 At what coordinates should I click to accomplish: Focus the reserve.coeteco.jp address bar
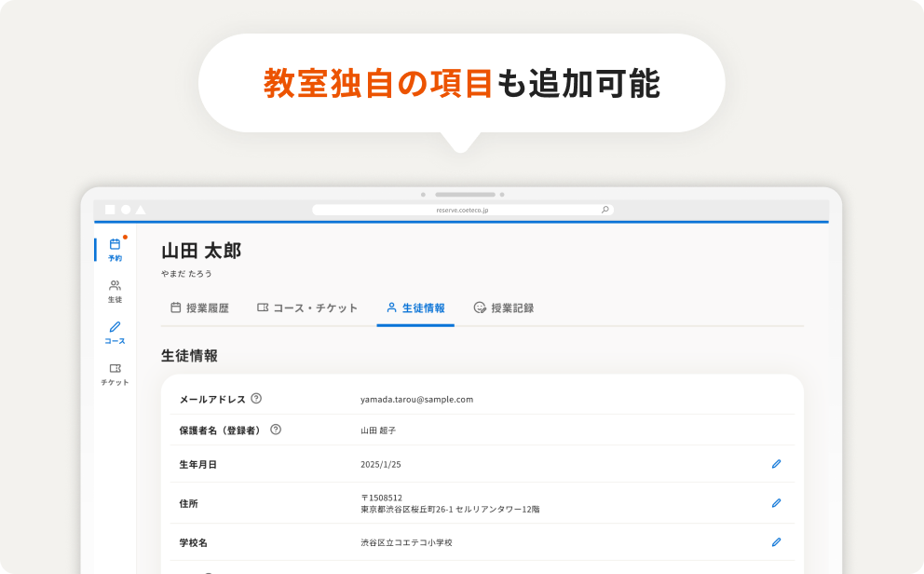(463, 210)
